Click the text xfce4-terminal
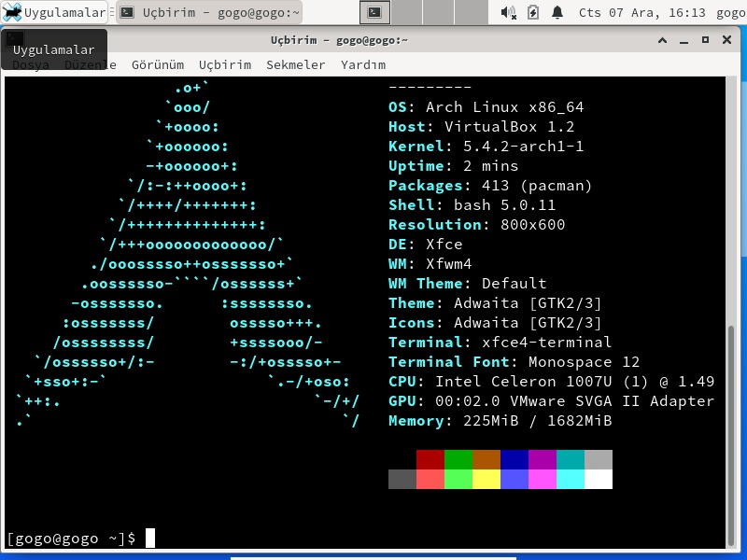The image size is (747, 560). pyautogui.click(x=546, y=343)
